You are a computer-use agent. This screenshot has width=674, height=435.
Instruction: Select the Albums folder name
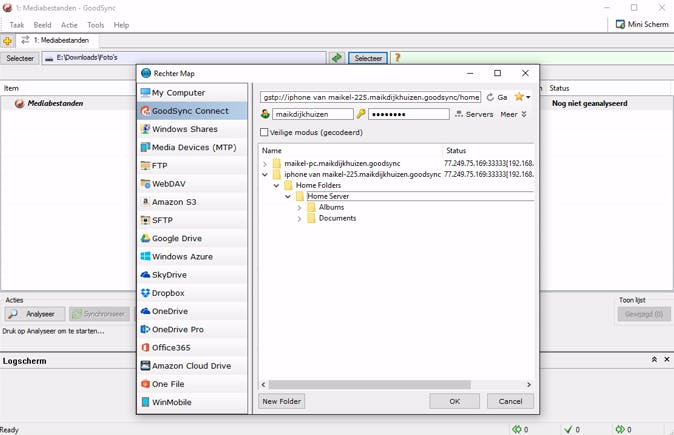click(x=331, y=207)
